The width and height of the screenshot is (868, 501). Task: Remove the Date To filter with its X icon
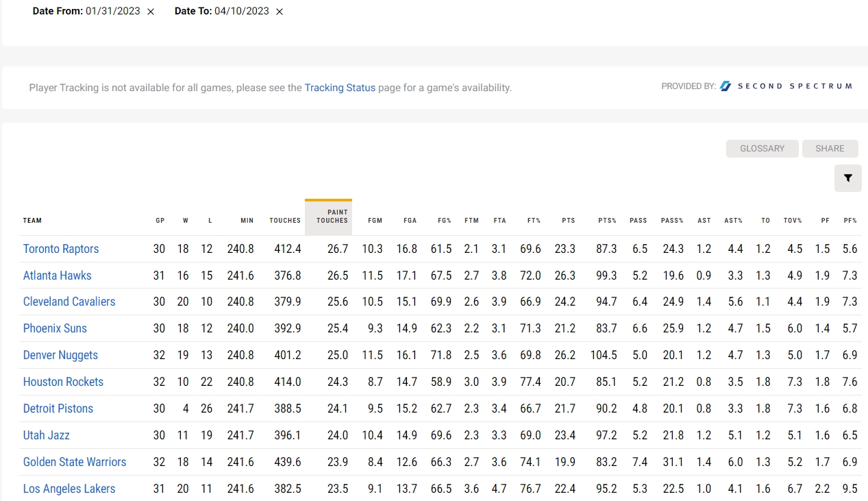pyautogui.click(x=280, y=12)
